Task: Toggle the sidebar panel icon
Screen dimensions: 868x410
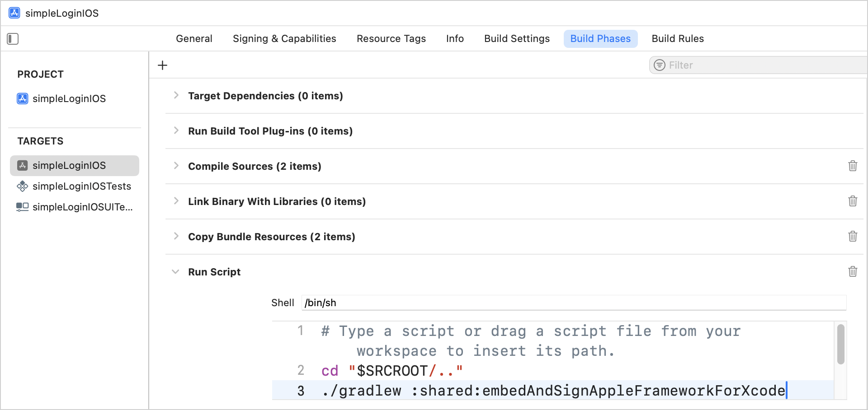Action: 13,39
